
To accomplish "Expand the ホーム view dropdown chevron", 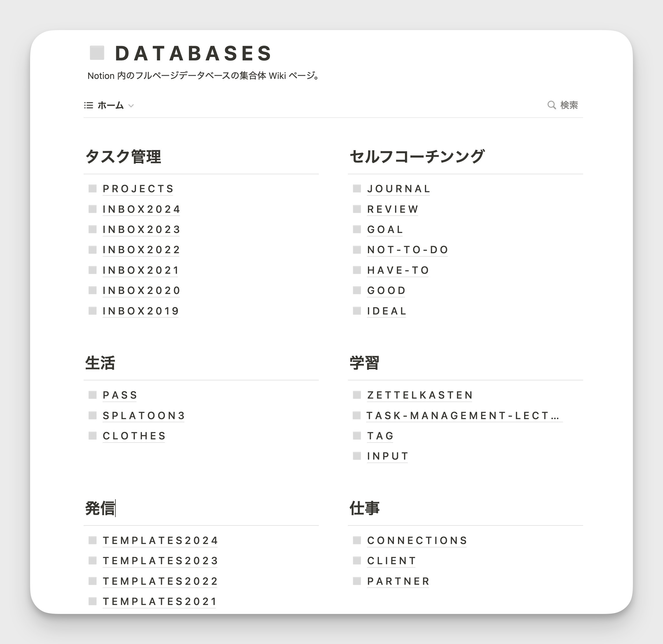I will (x=131, y=106).
